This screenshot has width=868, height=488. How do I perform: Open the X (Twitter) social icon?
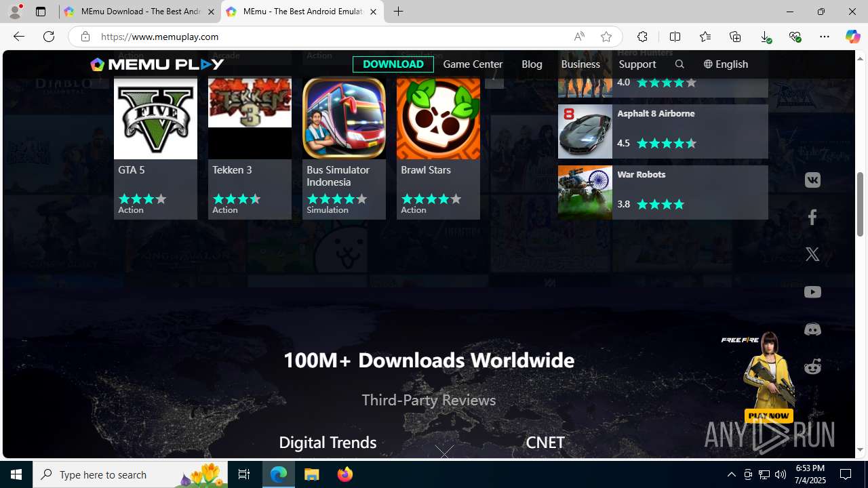click(812, 254)
